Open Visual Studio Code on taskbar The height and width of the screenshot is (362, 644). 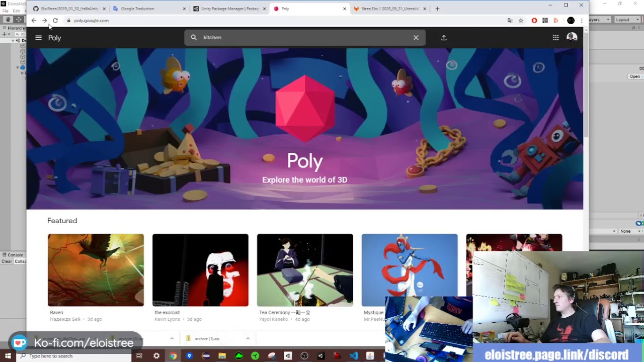(x=354, y=356)
